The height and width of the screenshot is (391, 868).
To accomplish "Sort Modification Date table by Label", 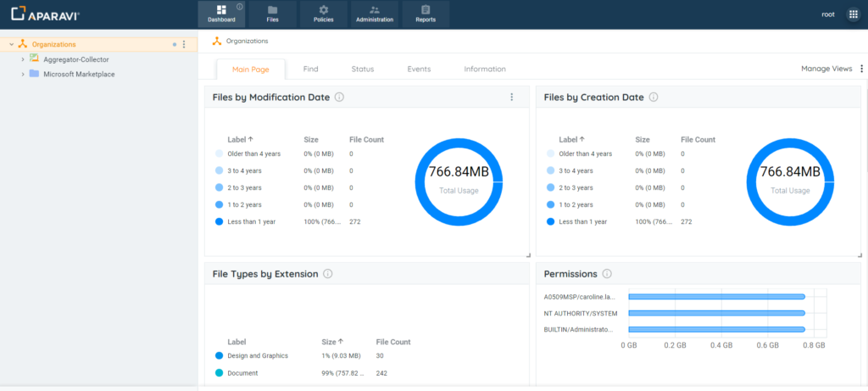I will [240, 140].
